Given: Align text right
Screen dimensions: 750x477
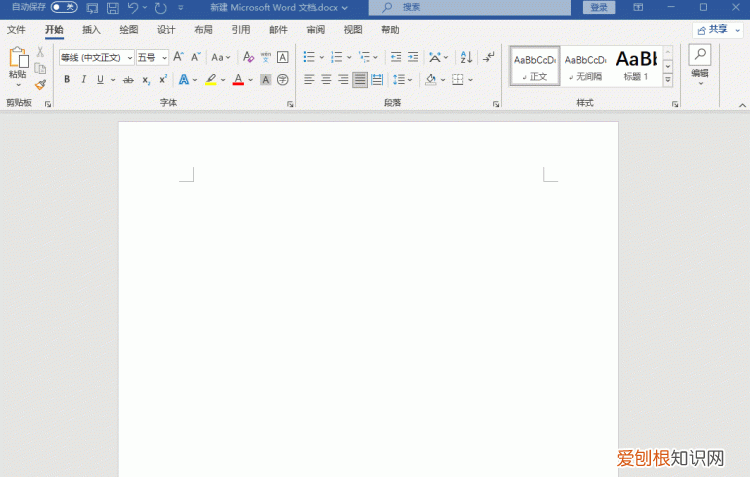Looking at the screenshot, I should tap(343, 79).
